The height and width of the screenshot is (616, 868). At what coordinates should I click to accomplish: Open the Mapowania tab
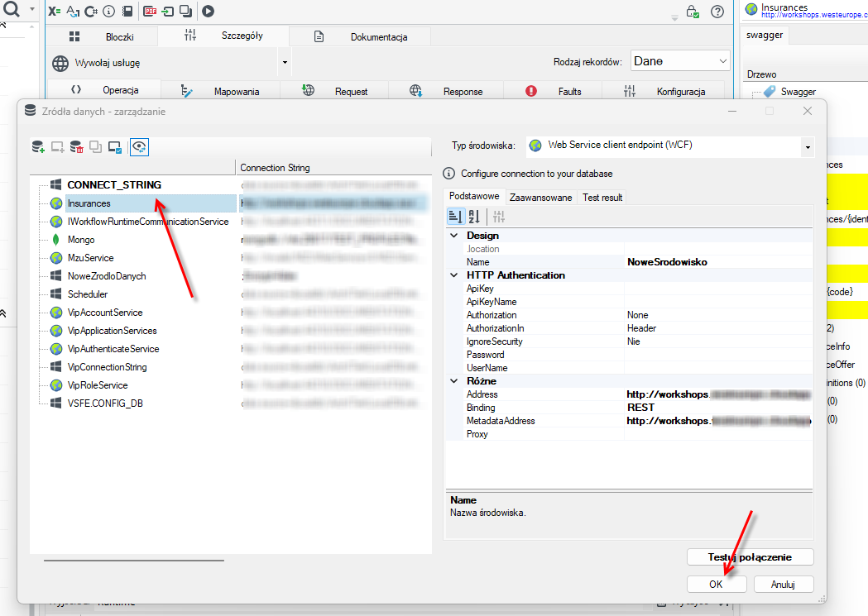pyautogui.click(x=221, y=91)
